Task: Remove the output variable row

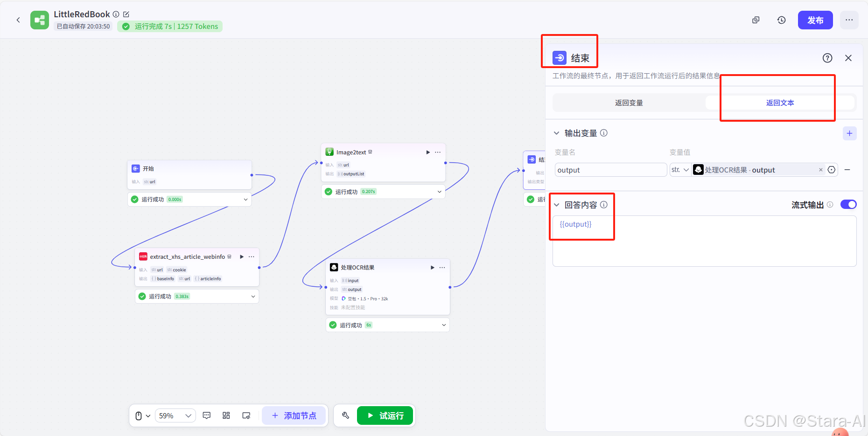Action: (847, 170)
